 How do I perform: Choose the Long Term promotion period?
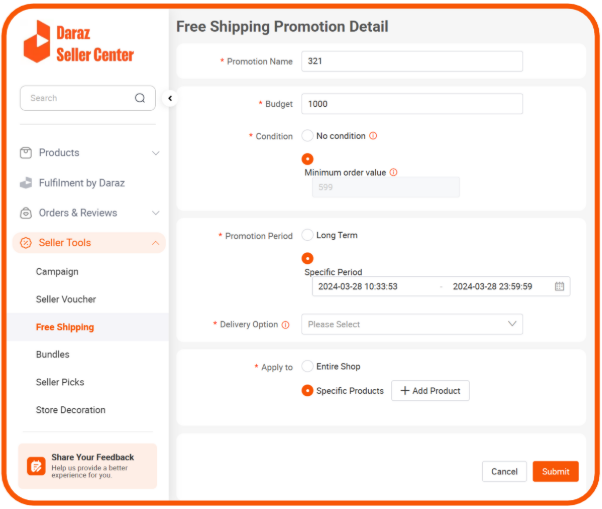tap(307, 235)
